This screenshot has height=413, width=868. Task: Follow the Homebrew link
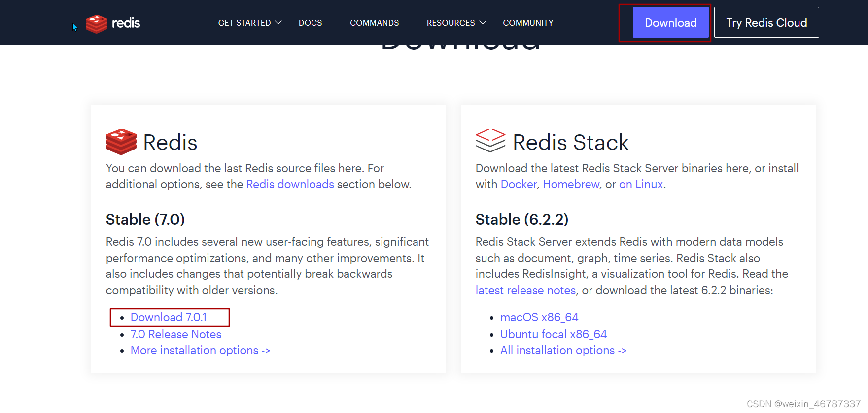point(571,184)
